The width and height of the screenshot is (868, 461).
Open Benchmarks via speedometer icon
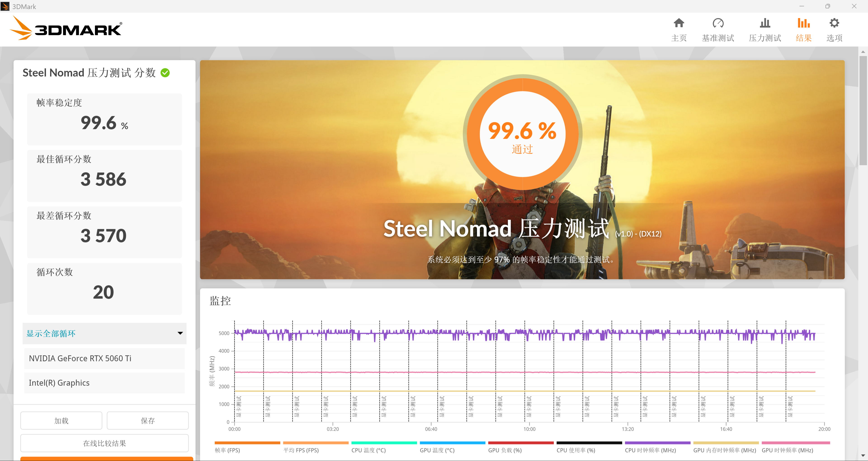(x=718, y=23)
